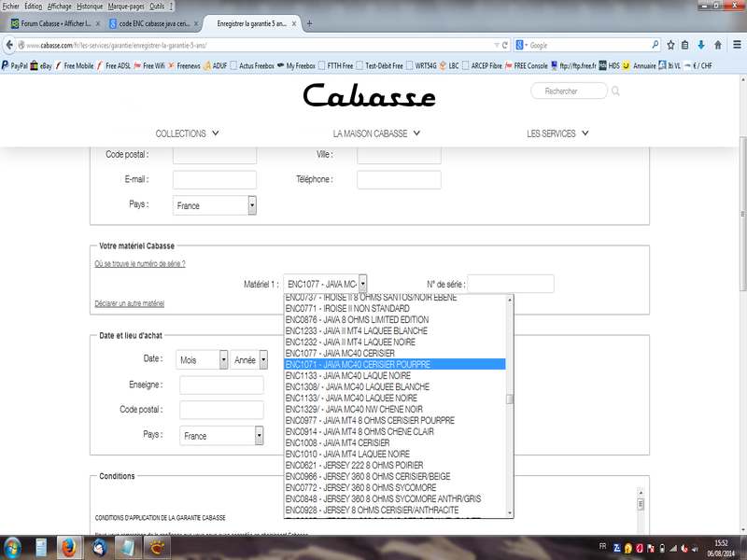Open the Firefox downloads arrow icon
747x560 pixels.
(x=700, y=45)
